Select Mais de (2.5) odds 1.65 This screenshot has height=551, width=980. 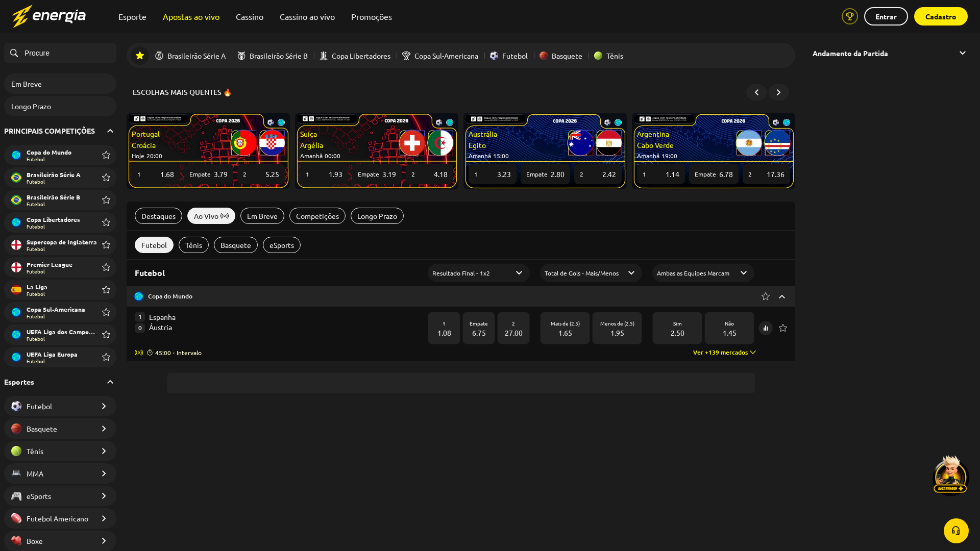pos(565,328)
